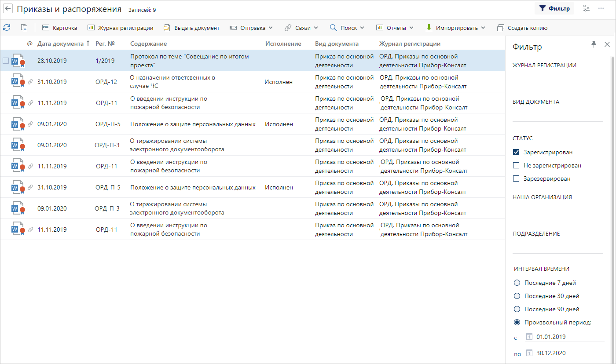Pin the Filter panel

[x=594, y=44]
